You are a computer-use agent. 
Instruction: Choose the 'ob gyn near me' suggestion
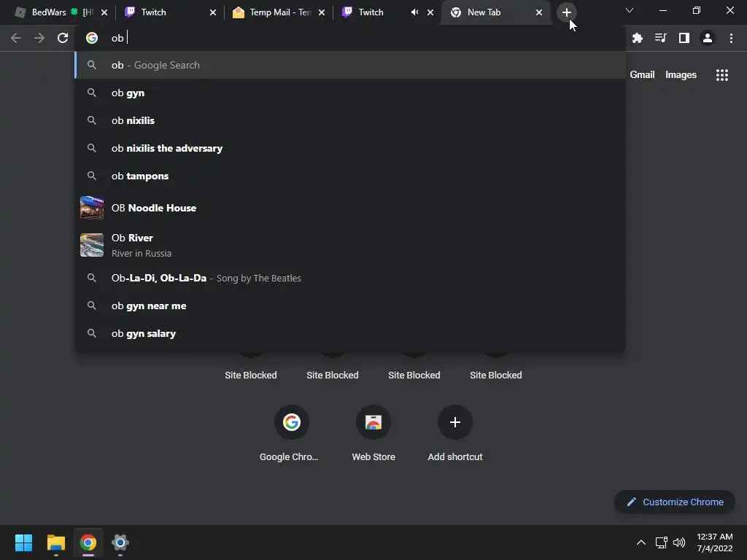click(350, 306)
